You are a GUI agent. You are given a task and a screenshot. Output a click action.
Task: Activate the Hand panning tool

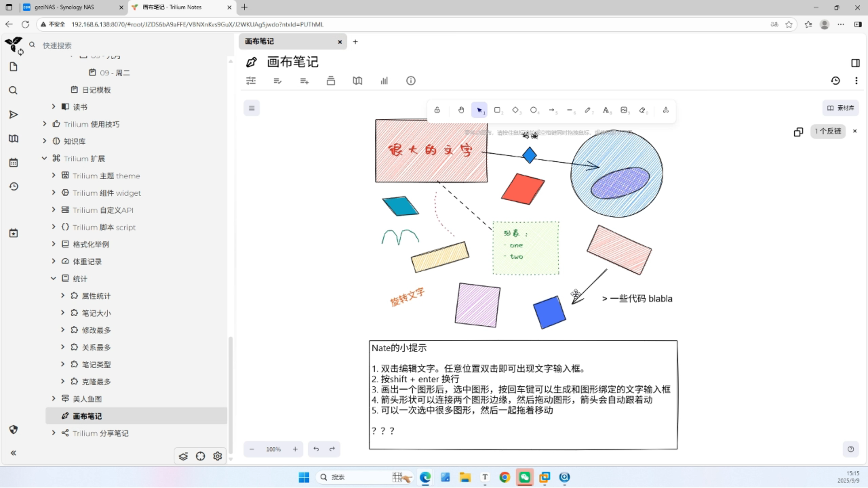(461, 110)
